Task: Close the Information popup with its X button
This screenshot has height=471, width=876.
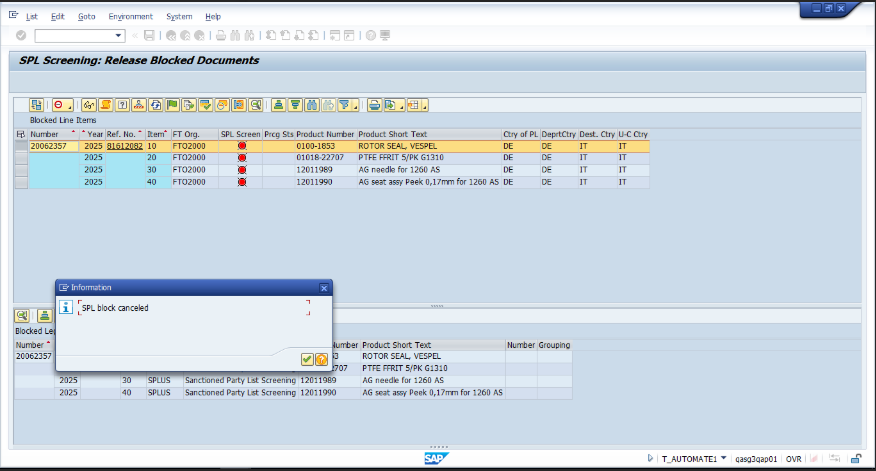Action: (x=324, y=288)
